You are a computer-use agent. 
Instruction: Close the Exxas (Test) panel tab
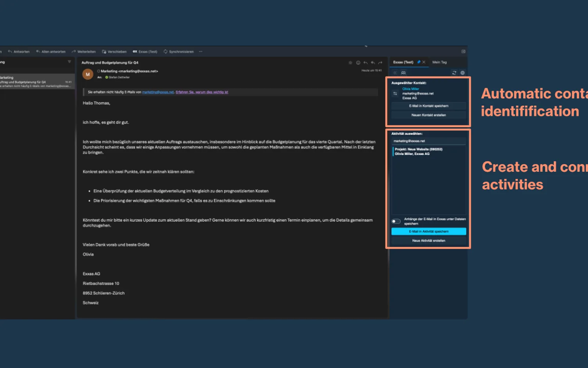pos(424,62)
